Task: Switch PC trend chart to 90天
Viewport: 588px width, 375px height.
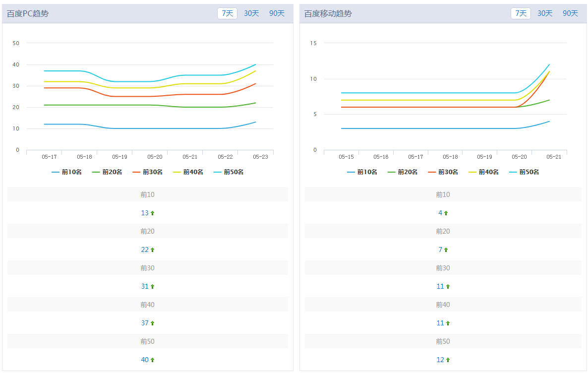Action: 277,13
